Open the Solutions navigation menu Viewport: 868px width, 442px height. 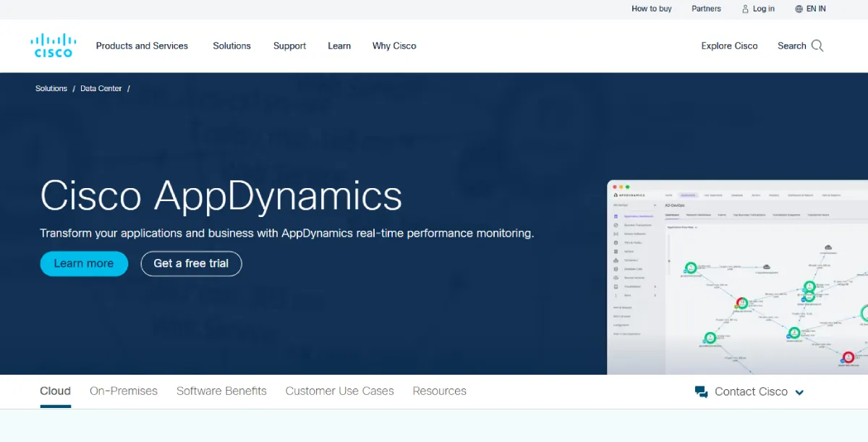(231, 46)
